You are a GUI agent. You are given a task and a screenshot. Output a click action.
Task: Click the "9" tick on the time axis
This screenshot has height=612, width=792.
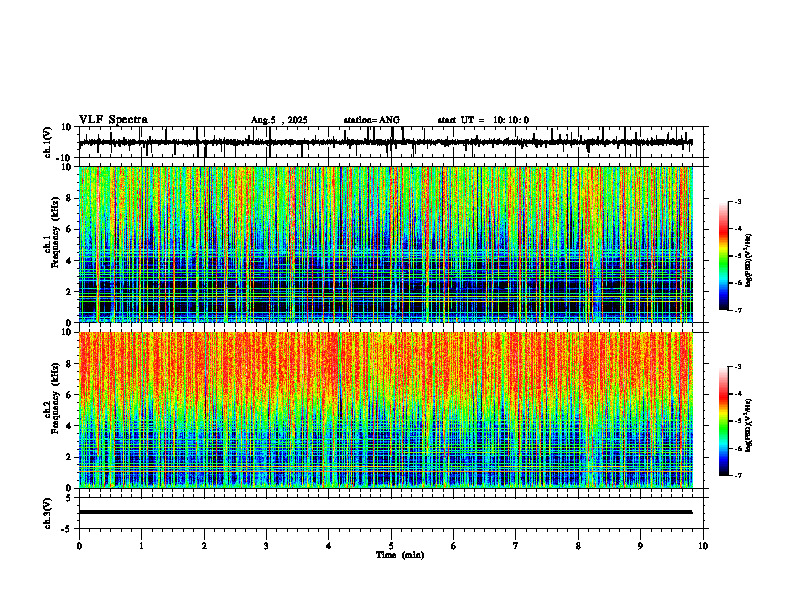point(640,546)
